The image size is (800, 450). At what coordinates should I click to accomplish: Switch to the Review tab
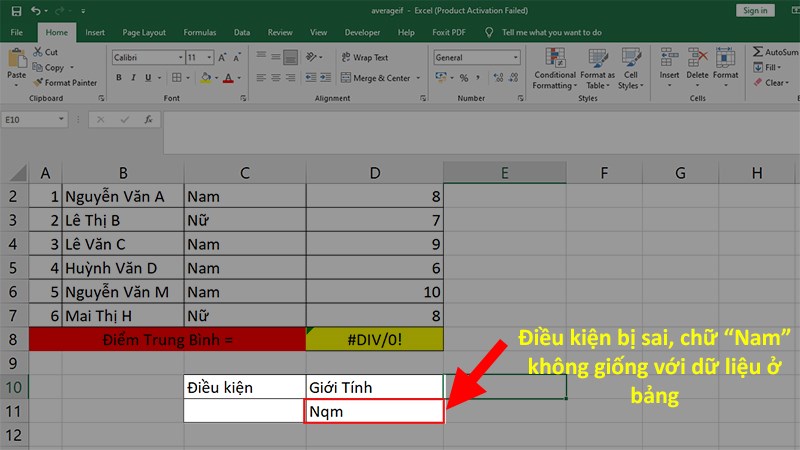pyautogui.click(x=280, y=33)
